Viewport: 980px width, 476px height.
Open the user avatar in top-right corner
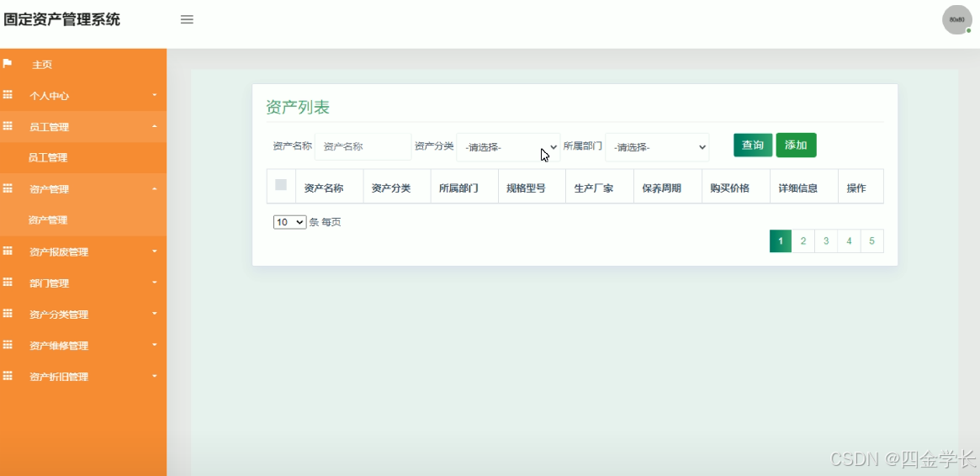point(957,20)
